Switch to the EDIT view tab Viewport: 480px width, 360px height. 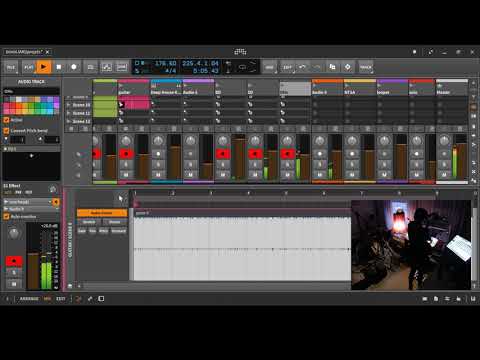[x=61, y=299]
